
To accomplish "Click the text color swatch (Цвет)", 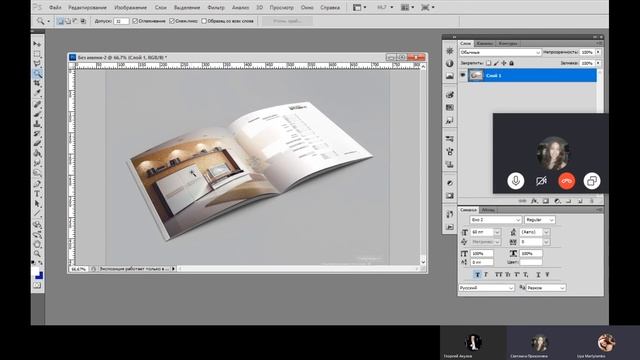I will click(x=531, y=262).
